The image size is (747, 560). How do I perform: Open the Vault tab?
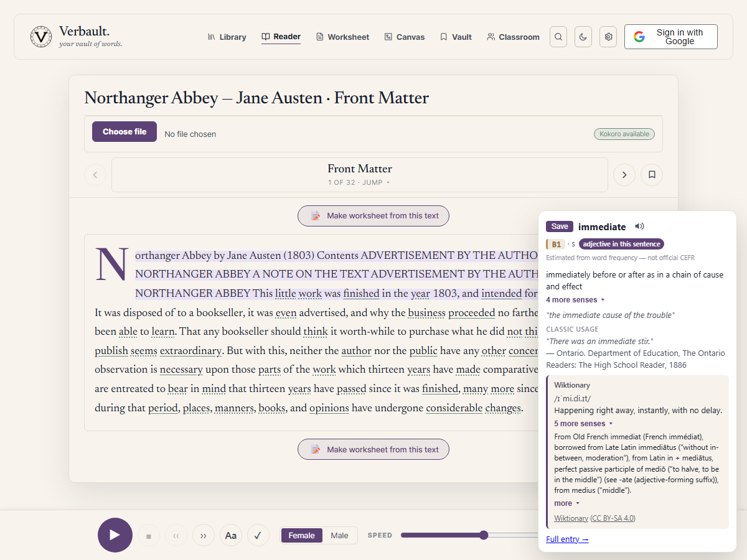pos(456,37)
